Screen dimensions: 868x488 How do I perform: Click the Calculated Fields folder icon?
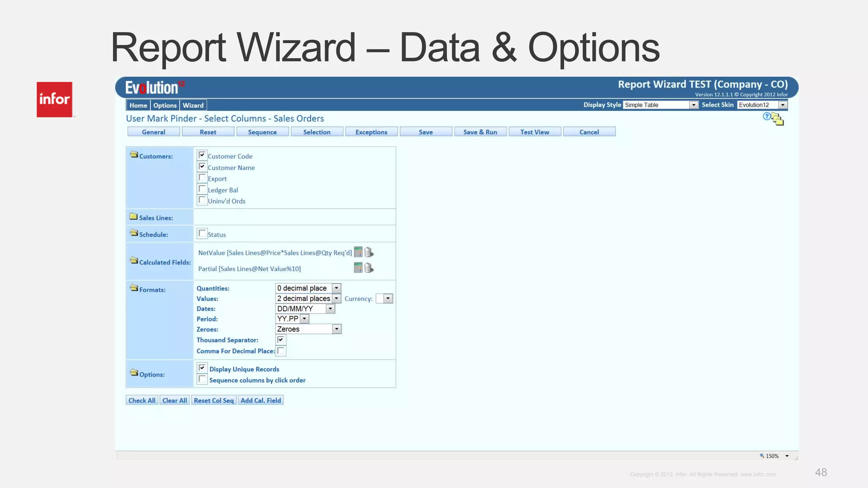(x=134, y=261)
